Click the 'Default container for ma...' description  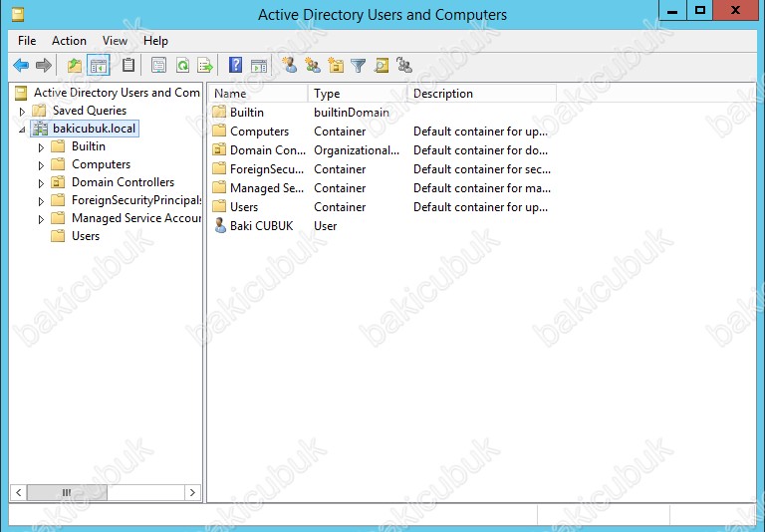(481, 188)
